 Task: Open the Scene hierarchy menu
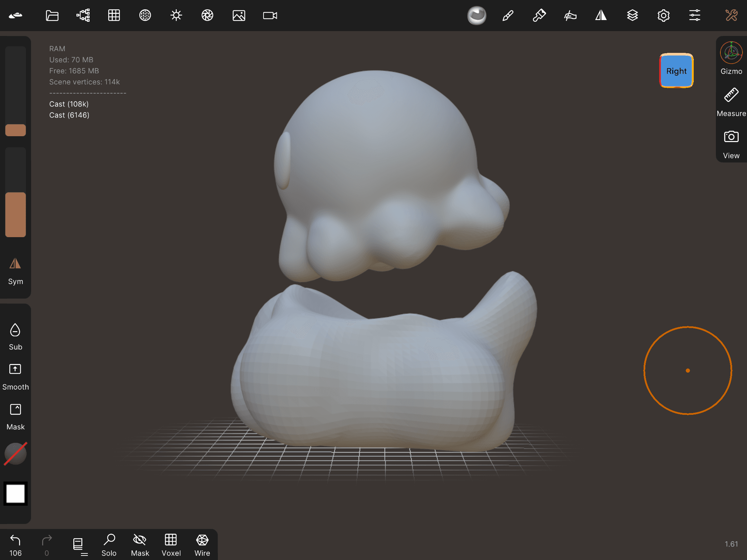click(x=83, y=16)
